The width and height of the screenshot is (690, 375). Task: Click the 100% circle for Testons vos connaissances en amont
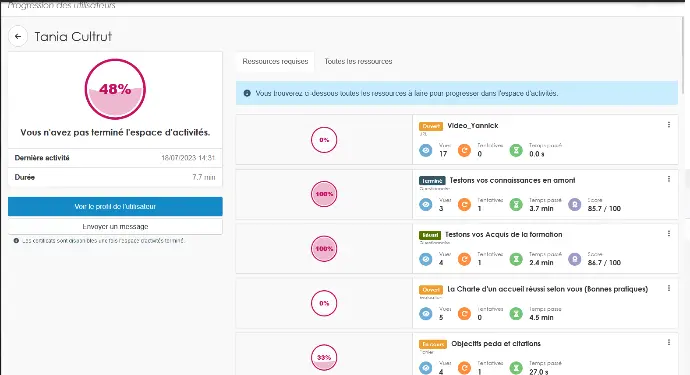tap(324, 194)
